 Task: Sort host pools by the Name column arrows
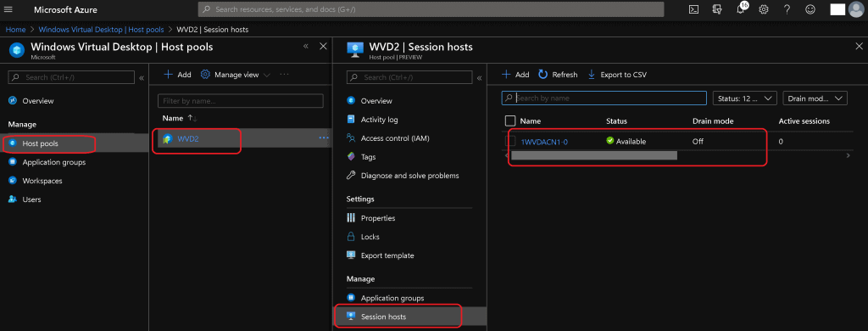coord(192,119)
